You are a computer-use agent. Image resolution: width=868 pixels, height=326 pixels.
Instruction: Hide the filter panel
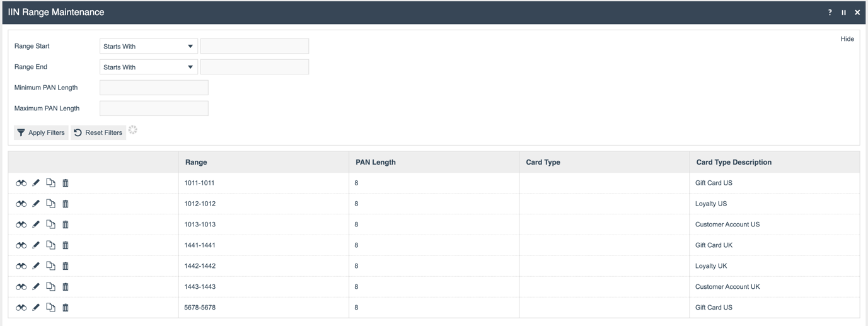[x=847, y=39]
